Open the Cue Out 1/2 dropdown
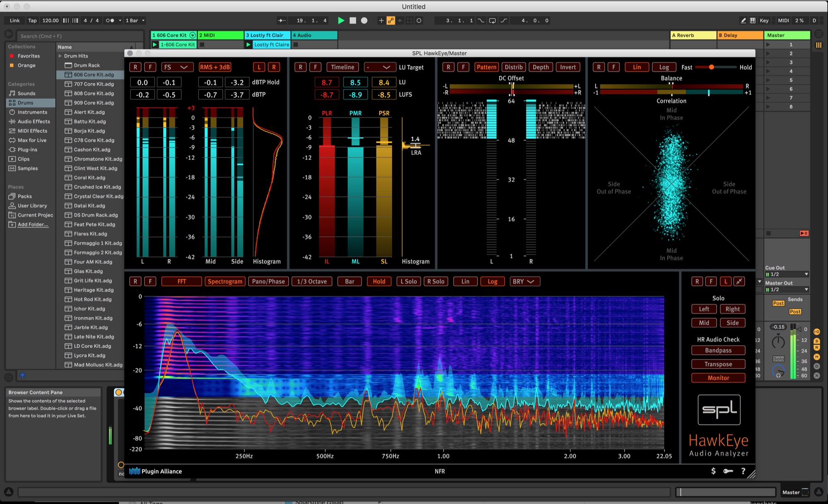828x504 pixels. tap(787, 274)
